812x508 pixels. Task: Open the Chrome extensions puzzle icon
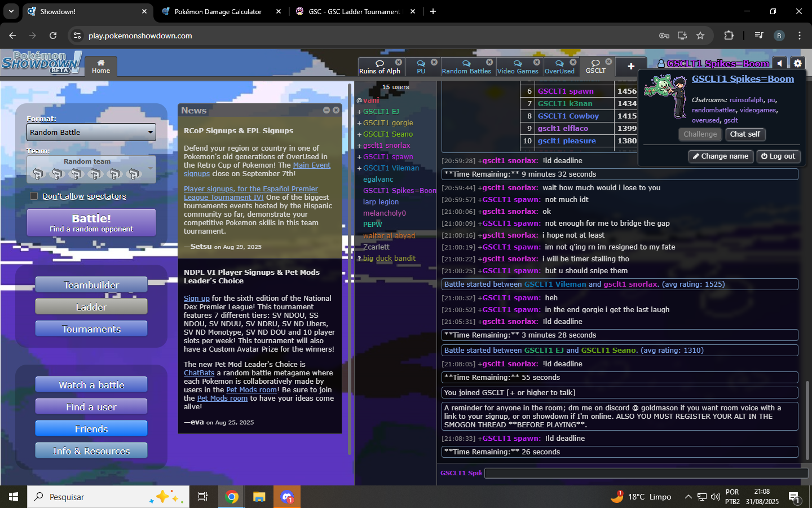(x=729, y=36)
